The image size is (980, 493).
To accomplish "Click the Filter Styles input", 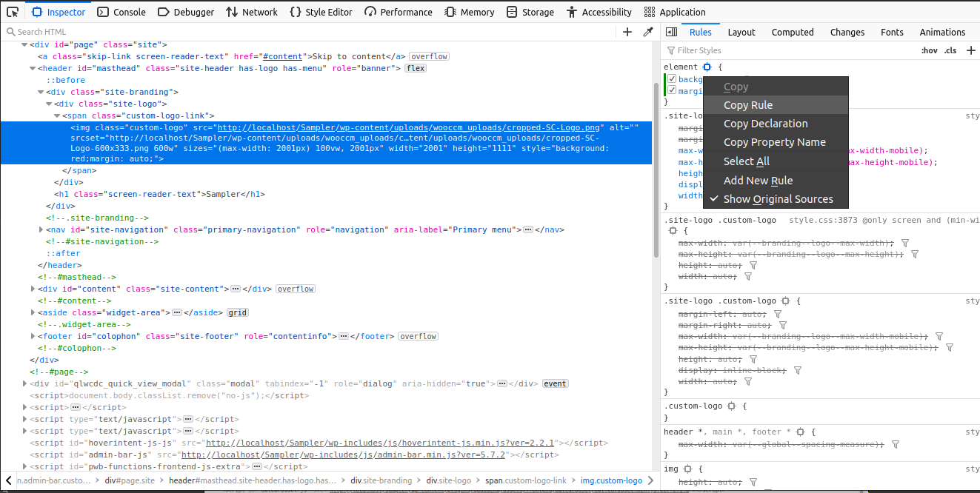I will click(789, 50).
